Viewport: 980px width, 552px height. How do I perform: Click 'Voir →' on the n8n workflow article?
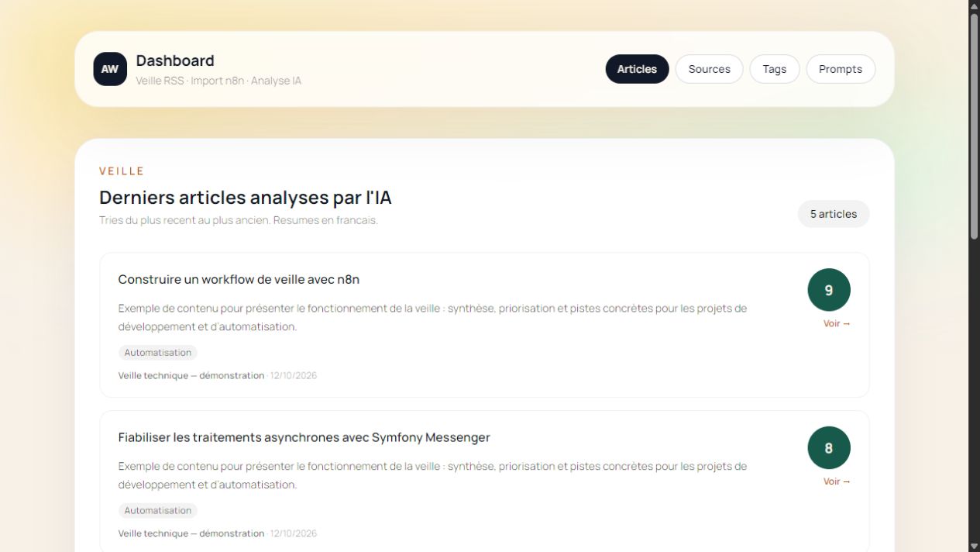(x=837, y=323)
